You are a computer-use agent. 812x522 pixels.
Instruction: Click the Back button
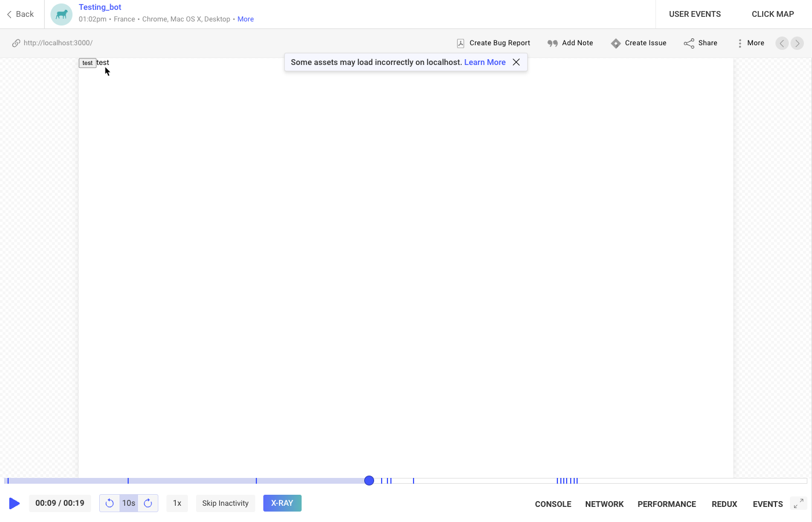coord(20,14)
